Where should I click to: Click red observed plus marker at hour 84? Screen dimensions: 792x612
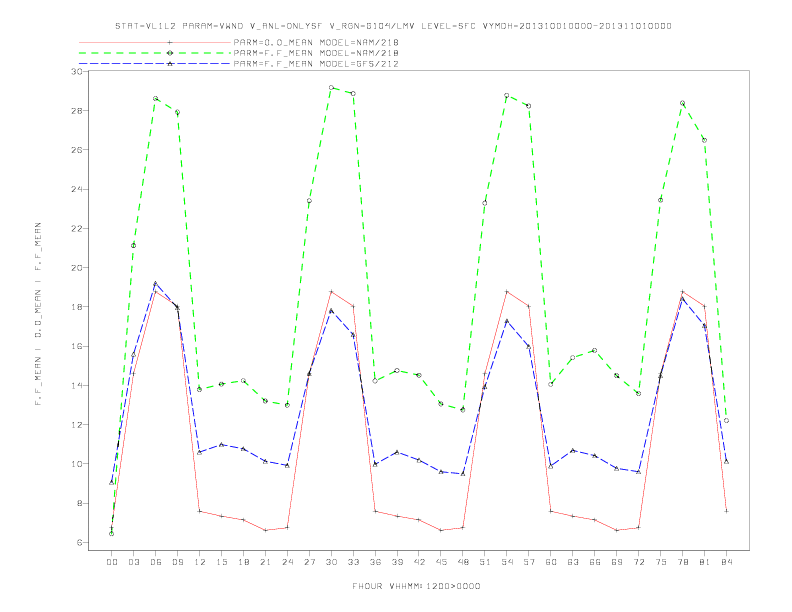point(726,511)
